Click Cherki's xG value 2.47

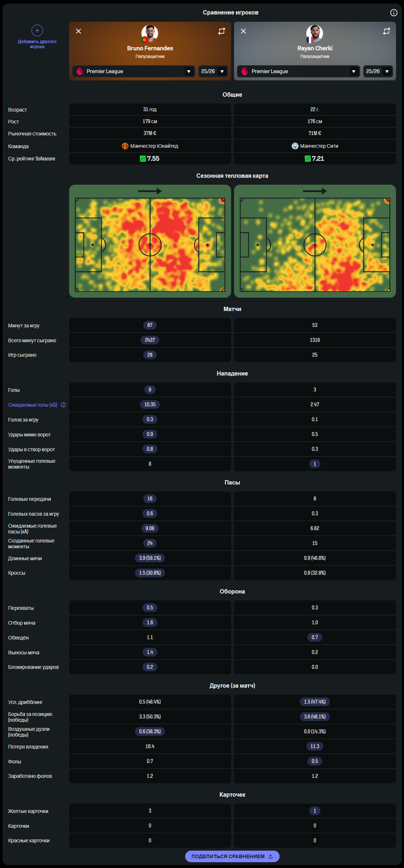click(315, 404)
